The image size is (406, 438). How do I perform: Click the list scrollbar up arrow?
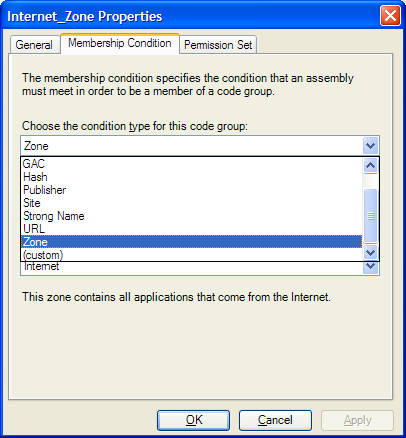pyautogui.click(x=370, y=165)
